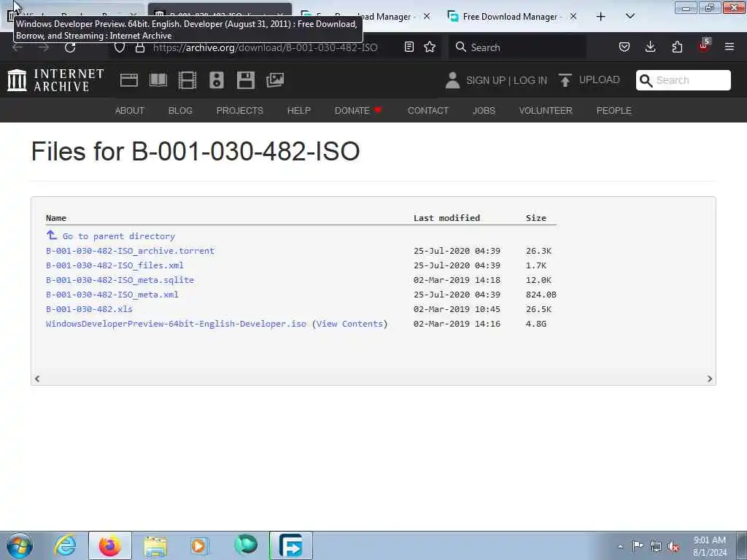This screenshot has width=747, height=560.
Task: Click the View Contents link for the ISO
Action: pos(349,324)
